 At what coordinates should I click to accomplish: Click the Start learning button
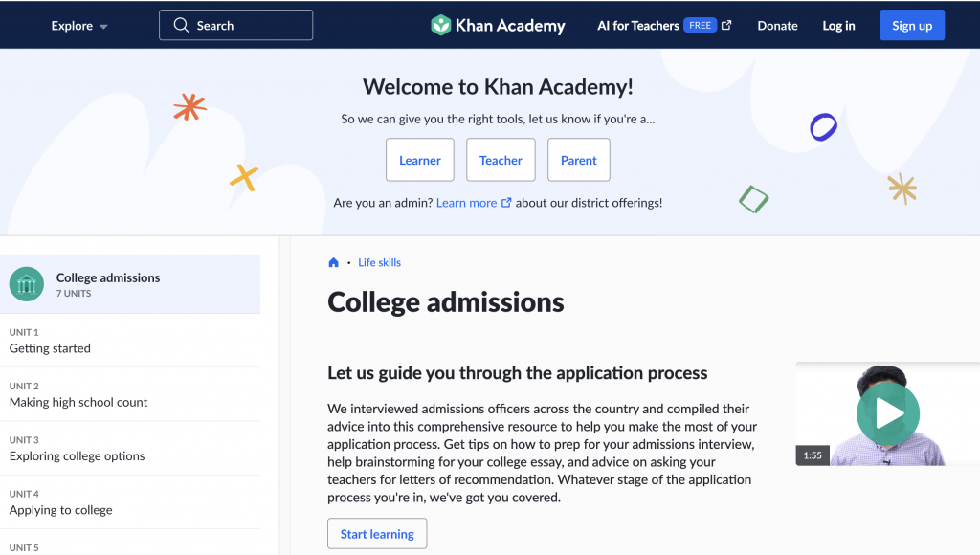(x=377, y=534)
